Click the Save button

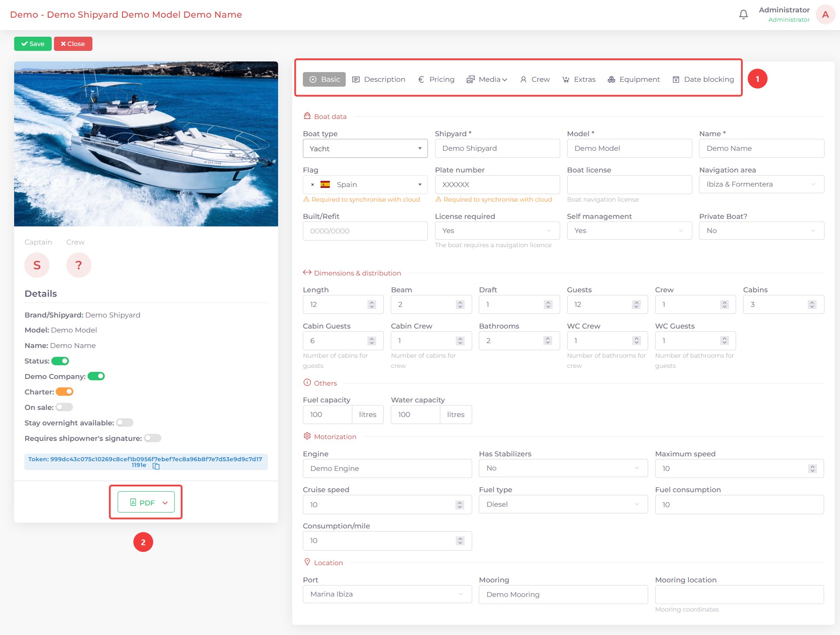point(33,44)
